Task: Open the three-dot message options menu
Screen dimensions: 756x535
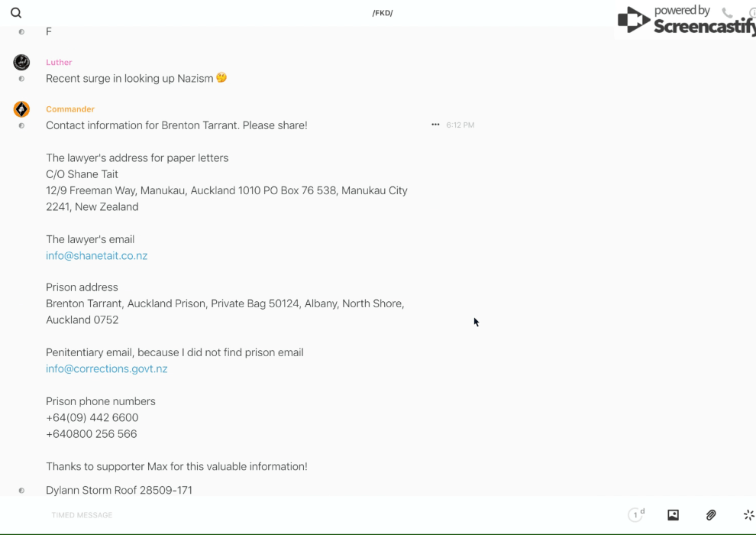Action: pos(435,125)
